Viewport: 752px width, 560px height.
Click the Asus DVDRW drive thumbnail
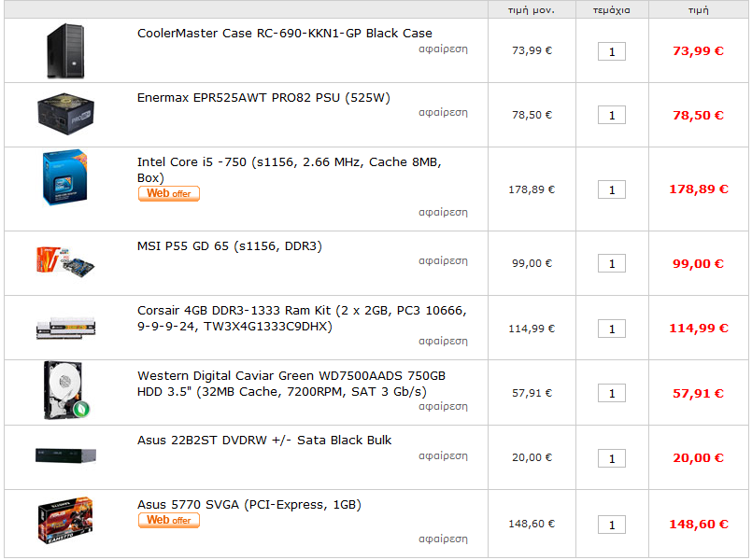[x=65, y=455]
